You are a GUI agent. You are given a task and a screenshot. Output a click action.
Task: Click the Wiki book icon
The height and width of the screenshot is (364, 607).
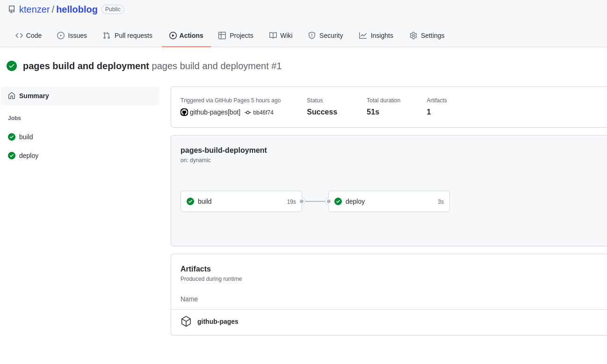273,36
